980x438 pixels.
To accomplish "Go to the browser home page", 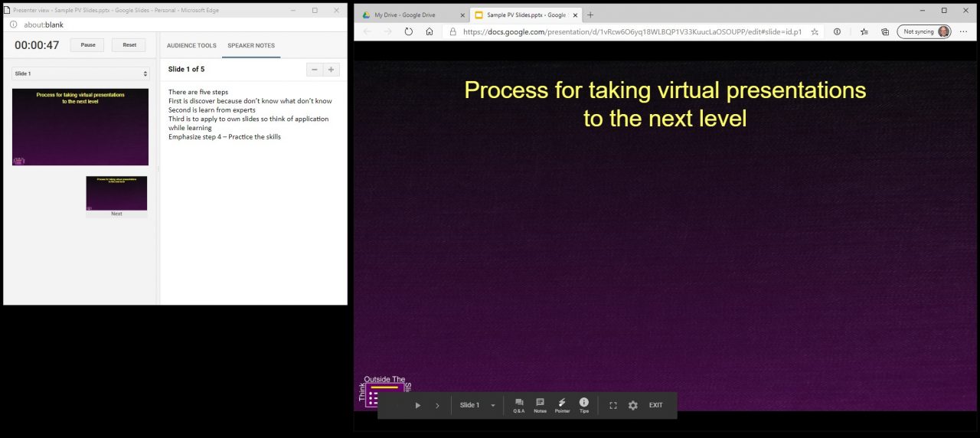I will [430, 31].
